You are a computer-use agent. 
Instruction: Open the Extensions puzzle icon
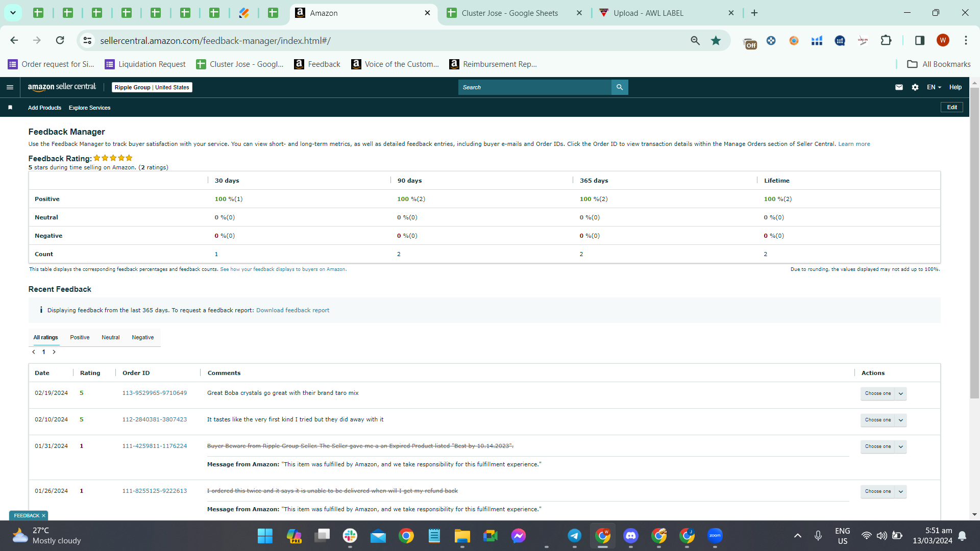(886, 40)
